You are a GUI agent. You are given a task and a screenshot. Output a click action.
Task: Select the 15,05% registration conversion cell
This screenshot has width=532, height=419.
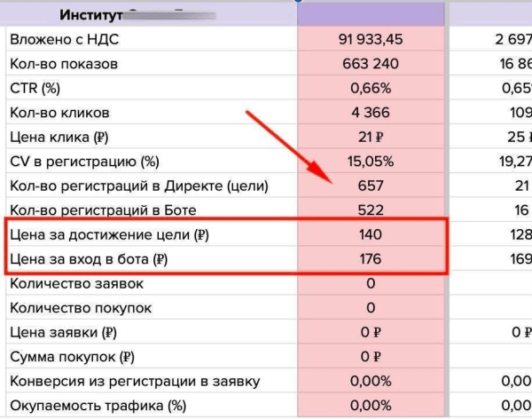tap(370, 162)
